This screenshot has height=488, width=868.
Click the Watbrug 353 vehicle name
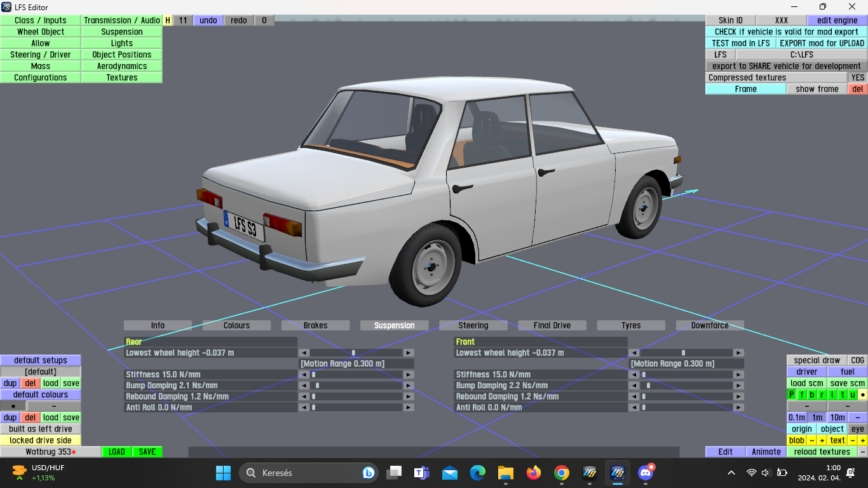click(x=51, y=452)
